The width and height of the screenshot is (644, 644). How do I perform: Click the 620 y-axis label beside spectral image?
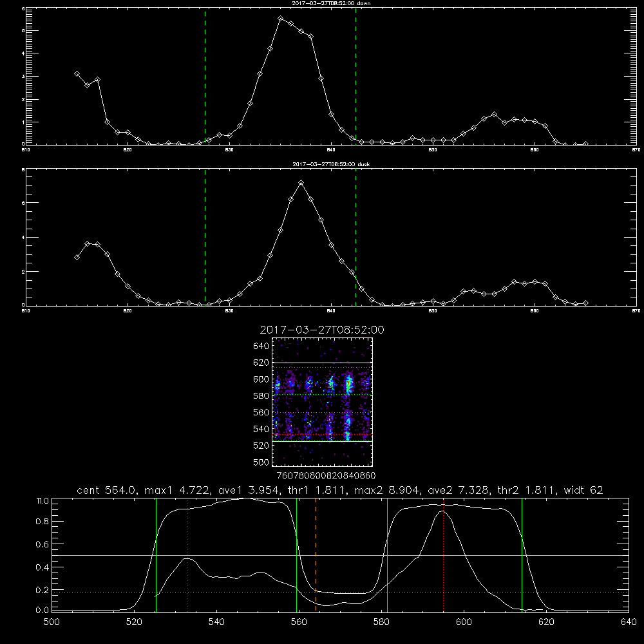pyautogui.click(x=261, y=363)
